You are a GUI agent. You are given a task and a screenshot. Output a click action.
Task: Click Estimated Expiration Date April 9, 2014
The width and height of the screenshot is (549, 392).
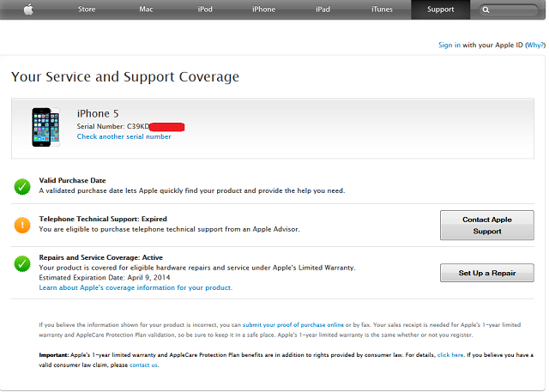pos(105,278)
